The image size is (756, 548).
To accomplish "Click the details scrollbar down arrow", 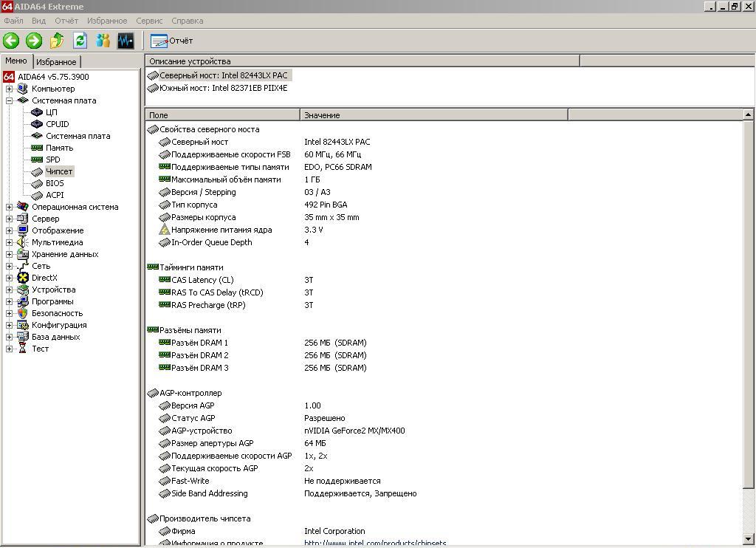I will pos(748,539).
